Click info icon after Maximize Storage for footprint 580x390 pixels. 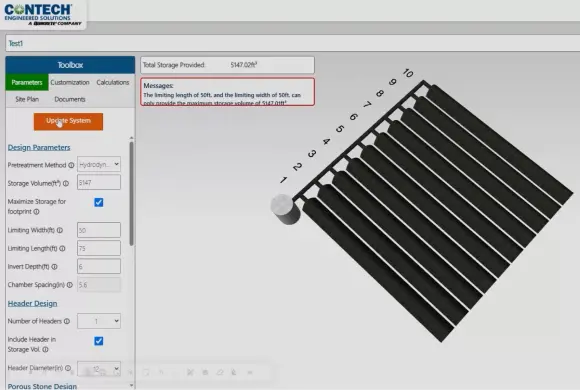pos(37,212)
